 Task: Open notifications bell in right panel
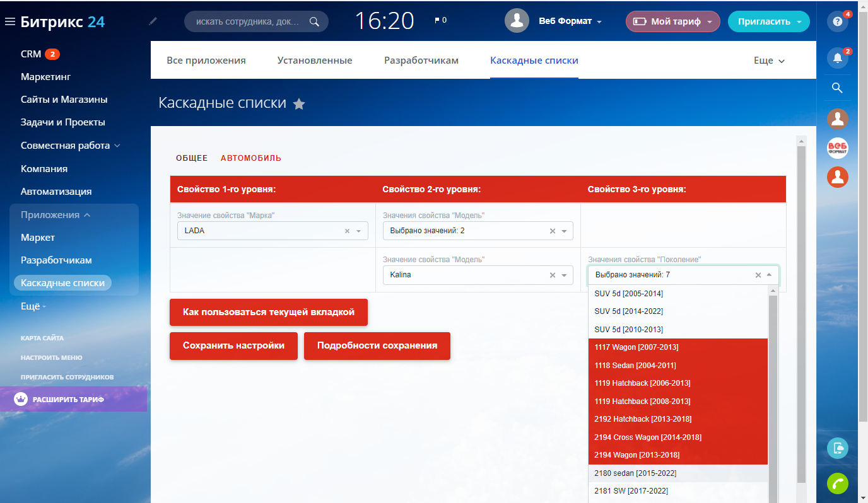click(837, 58)
